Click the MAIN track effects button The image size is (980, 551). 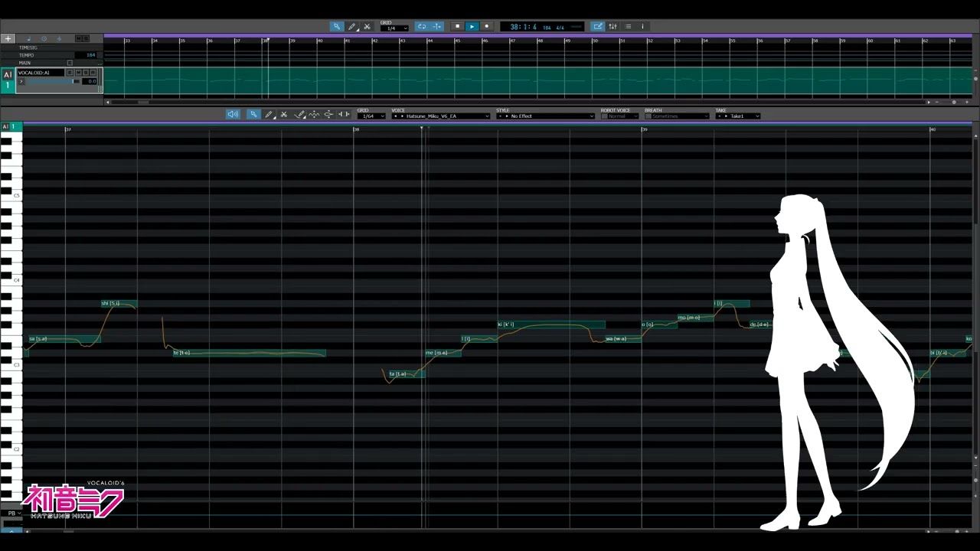point(70,63)
